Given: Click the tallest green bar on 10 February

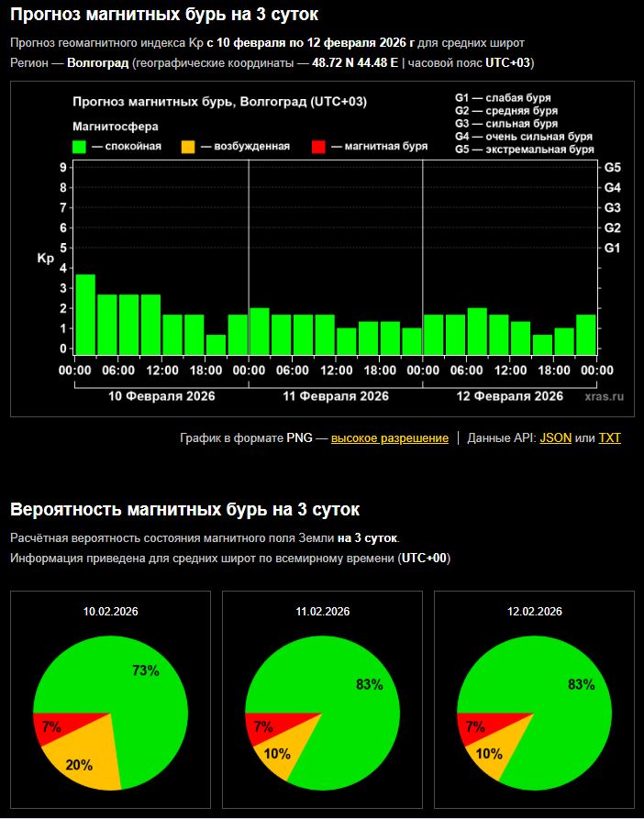Looking at the screenshot, I should point(85,314).
